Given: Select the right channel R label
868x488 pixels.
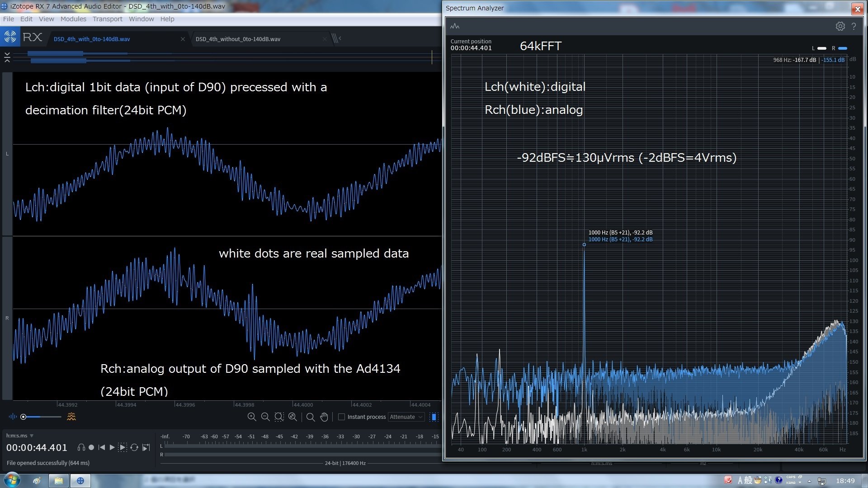Looking at the screenshot, I should [x=7, y=318].
